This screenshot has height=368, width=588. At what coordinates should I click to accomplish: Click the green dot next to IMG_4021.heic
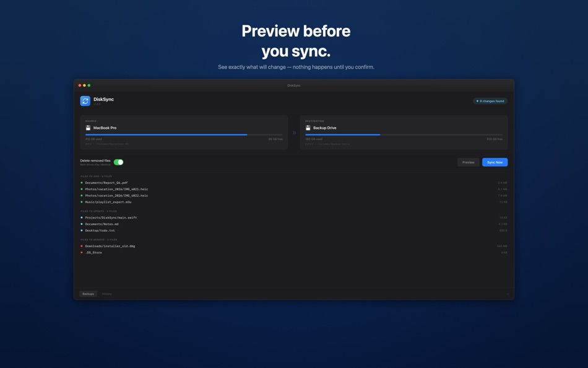point(82,188)
